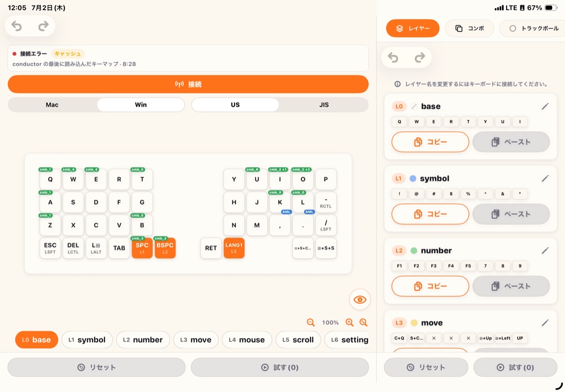Tap the empty color marker of the base layer
The image size is (565, 392).
[x=414, y=106]
